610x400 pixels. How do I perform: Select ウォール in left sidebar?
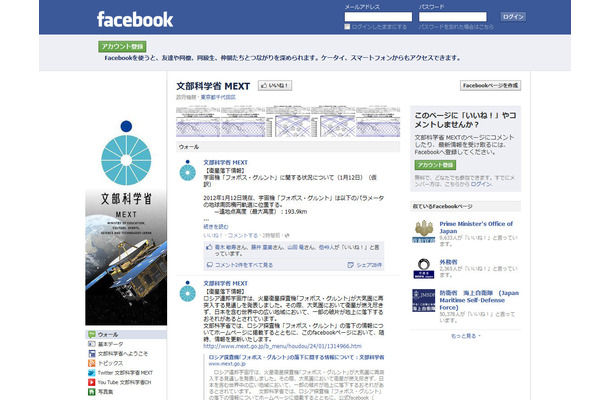pos(126,334)
